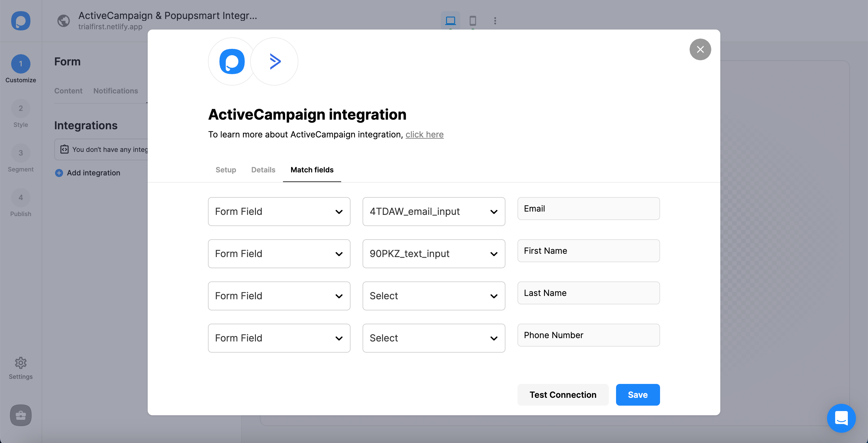This screenshot has width=868, height=443.
Task: Open the chat support bubble
Action: coord(841,418)
